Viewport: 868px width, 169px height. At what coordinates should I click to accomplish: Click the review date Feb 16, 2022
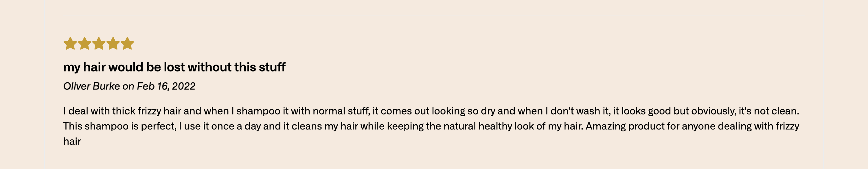point(166,86)
